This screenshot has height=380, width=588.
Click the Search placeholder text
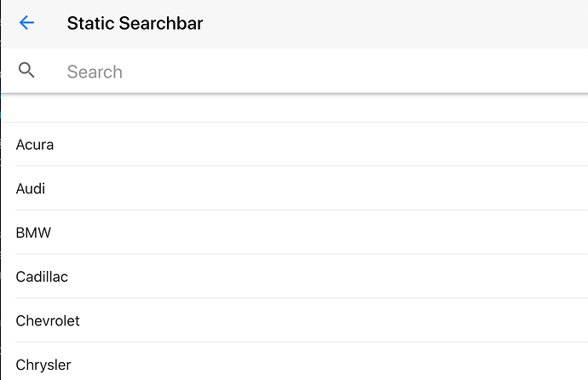click(x=95, y=72)
